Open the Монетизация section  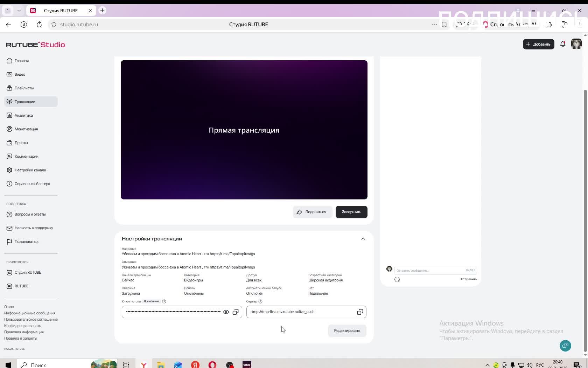31,129
